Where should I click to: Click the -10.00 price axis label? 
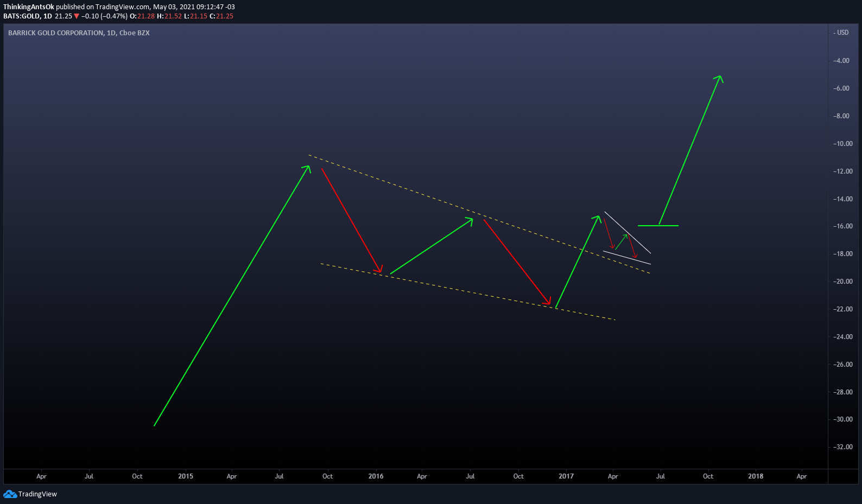[x=843, y=144]
